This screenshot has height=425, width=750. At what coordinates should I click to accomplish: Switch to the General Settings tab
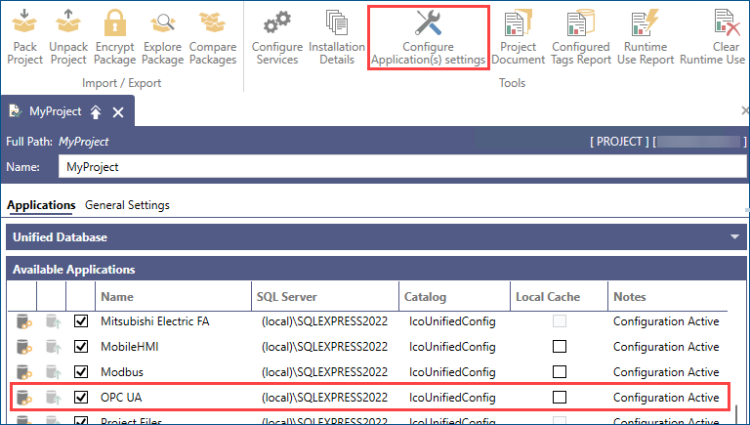coord(127,205)
